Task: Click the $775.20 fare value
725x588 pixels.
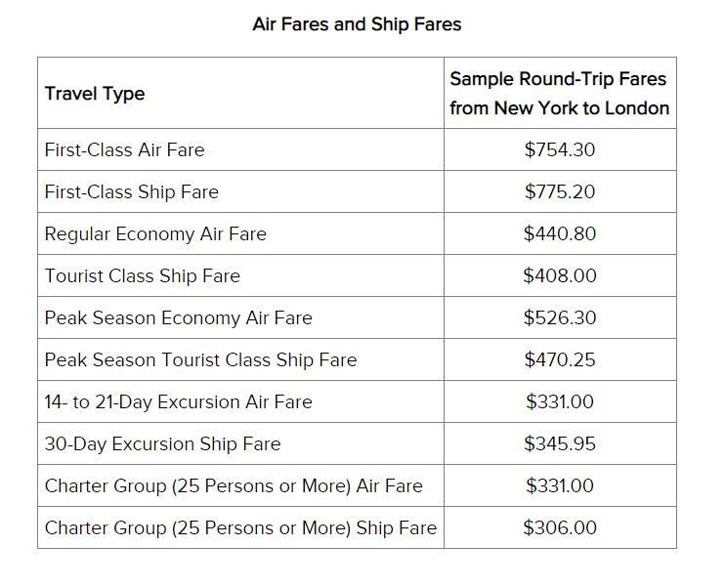Action: coord(560,191)
